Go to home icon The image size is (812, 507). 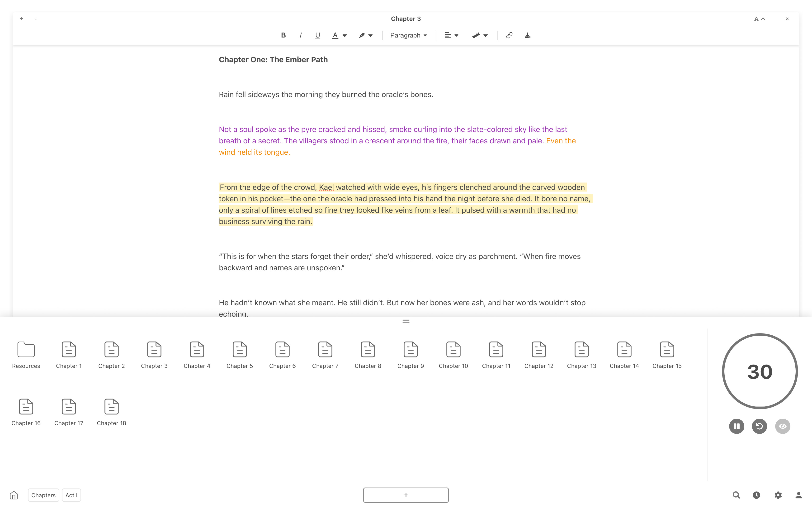click(x=14, y=495)
